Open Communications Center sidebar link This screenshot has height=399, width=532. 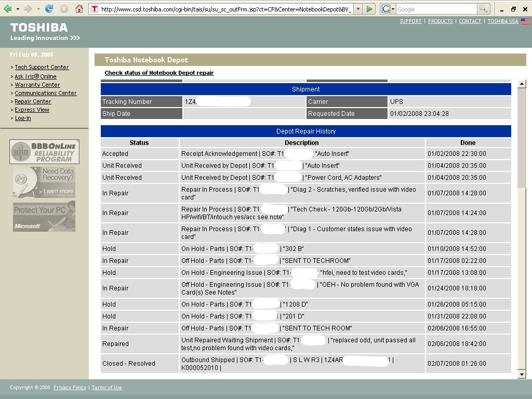tap(46, 93)
